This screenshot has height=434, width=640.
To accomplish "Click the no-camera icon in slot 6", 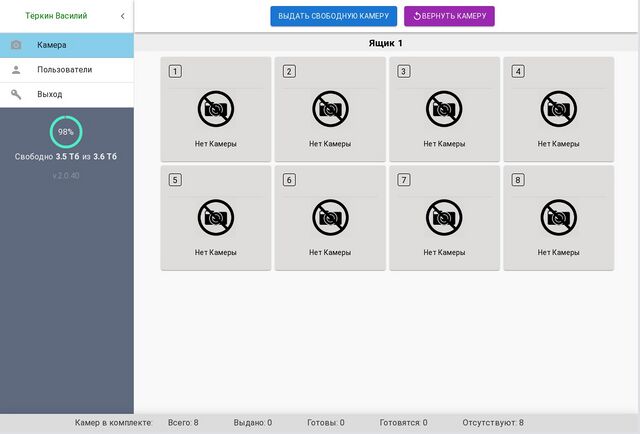I will pyautogui.click(x=330, y=217).
